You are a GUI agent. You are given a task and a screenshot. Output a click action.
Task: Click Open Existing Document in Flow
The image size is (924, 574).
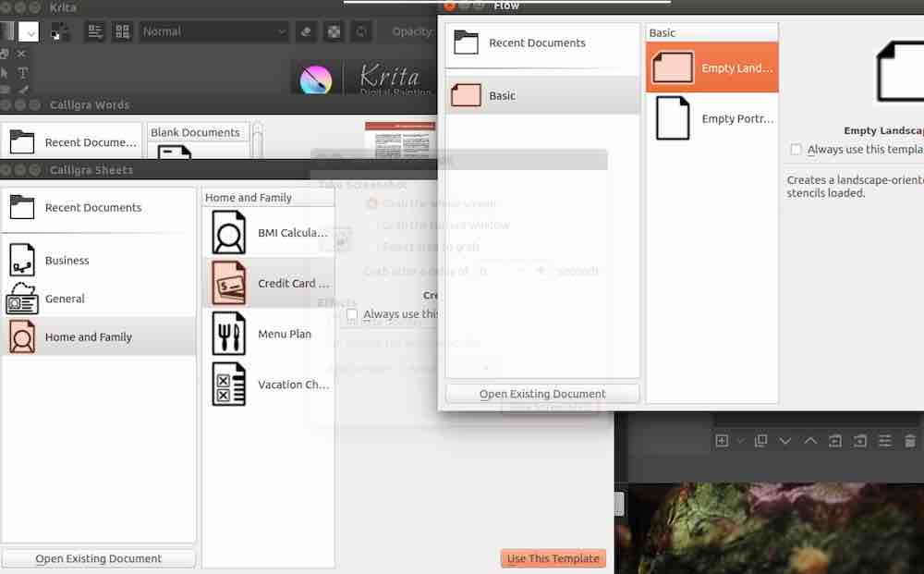(x=542, y=395)
